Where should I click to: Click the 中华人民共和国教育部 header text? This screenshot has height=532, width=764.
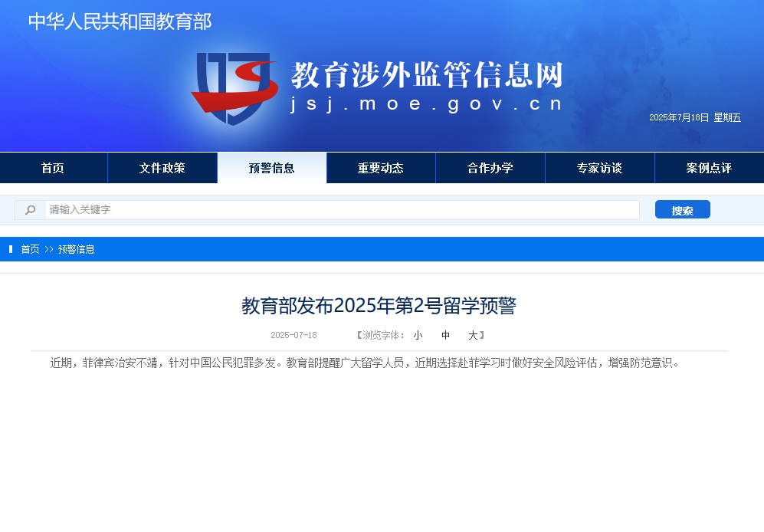119,22
